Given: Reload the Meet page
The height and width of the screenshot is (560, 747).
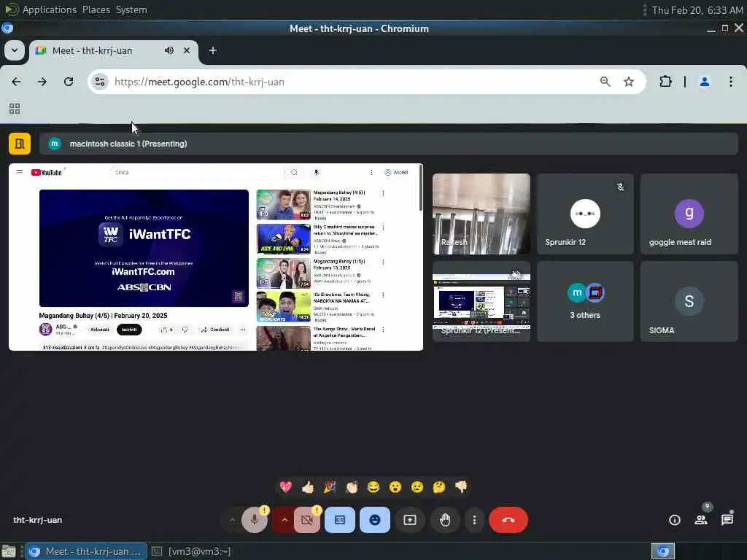Looking at the screenshot, I should click(69, 82).
